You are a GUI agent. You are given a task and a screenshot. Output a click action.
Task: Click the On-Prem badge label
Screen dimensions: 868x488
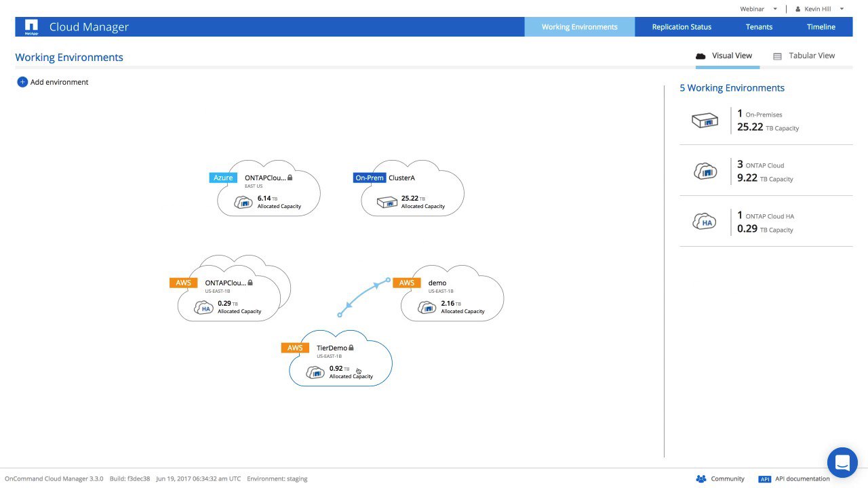[x=370, y=178]
